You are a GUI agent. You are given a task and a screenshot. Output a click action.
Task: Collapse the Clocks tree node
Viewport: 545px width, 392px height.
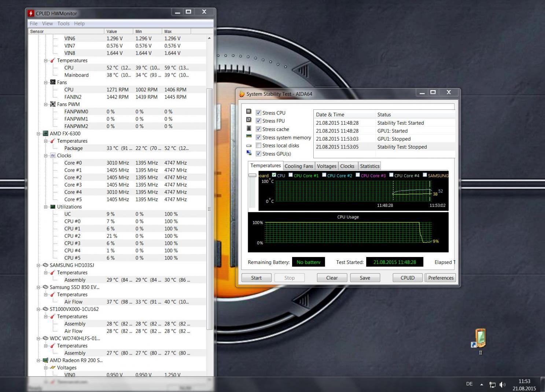[x=46, y=155]
